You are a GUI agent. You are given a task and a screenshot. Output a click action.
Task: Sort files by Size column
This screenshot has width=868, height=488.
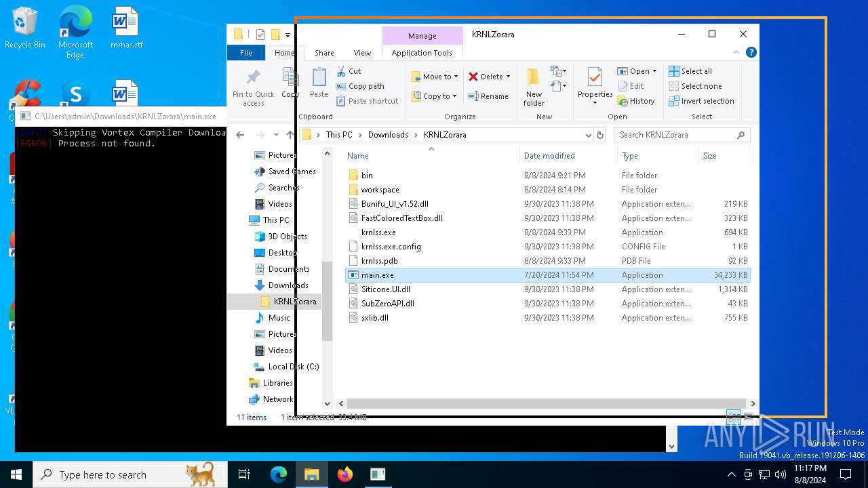724,156
